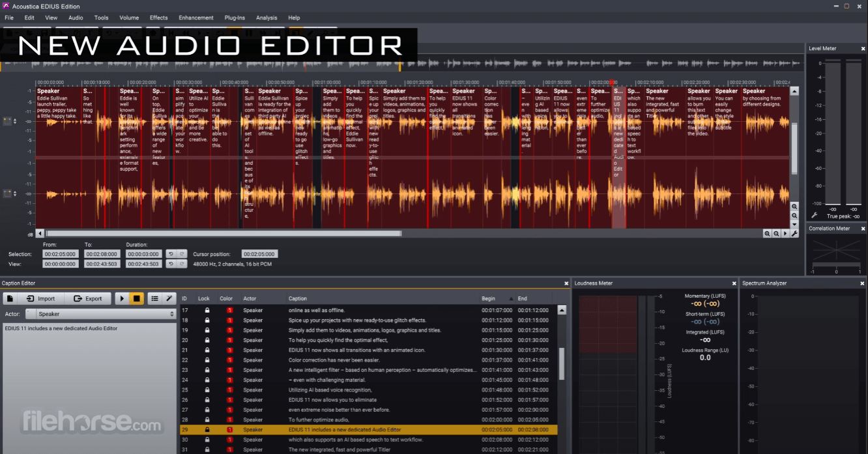Click the magic wand icon in Caption Editor
Screen dimensions: 868x454
tap(169, 298)
